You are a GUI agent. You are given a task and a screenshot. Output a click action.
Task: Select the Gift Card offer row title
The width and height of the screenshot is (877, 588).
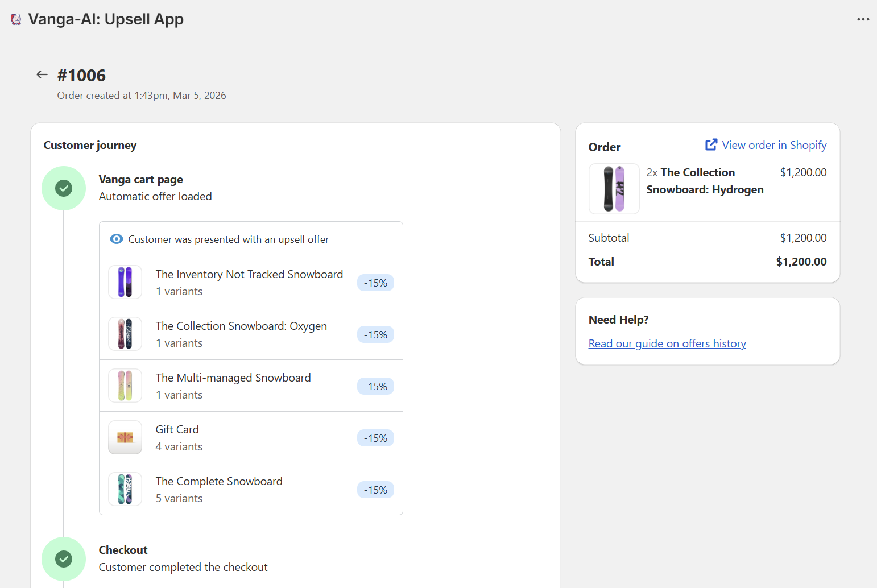(x=177, y=429)
